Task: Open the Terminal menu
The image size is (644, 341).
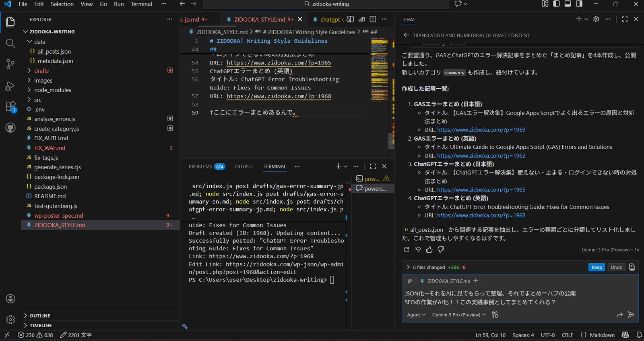Action: [x=141, y=4]
